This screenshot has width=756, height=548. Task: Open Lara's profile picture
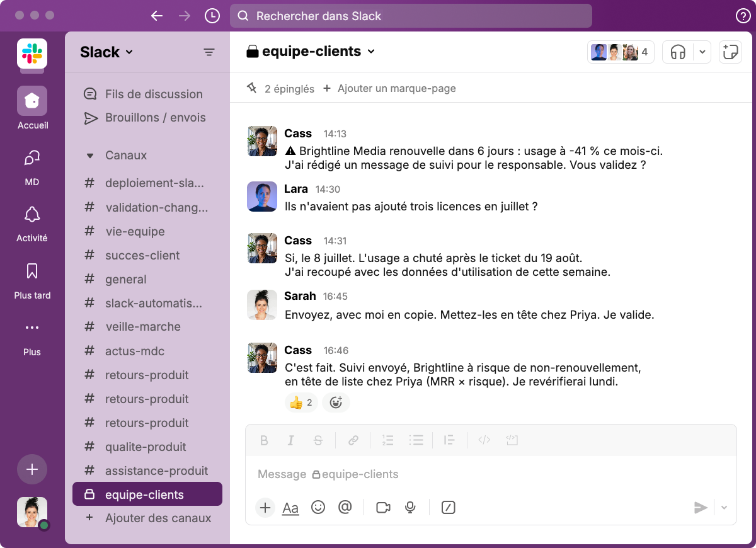tap(262, 197)
